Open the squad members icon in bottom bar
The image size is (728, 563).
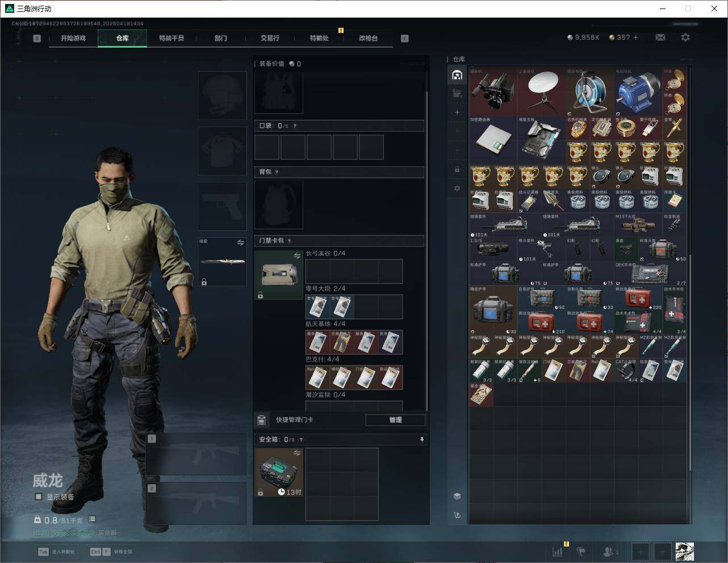(x=611, y=551)
